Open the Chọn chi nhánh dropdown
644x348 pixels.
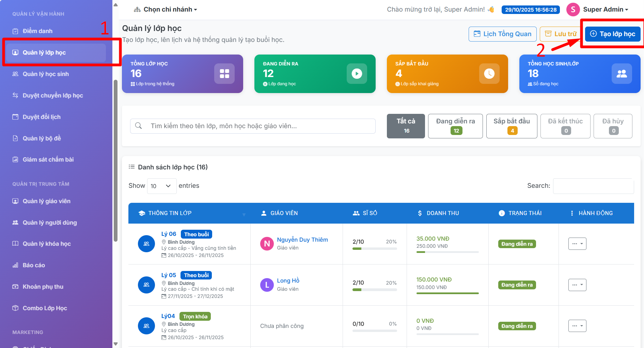(x=166, y=10)
